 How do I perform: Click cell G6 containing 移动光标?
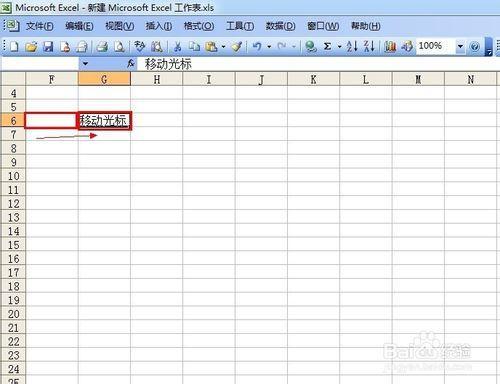(104, 120)
